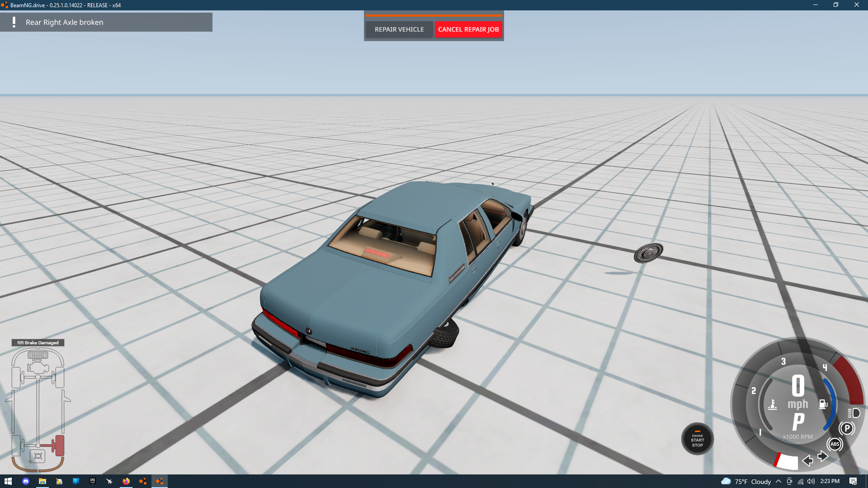Click the right turn signal arrow

(823, 456)
